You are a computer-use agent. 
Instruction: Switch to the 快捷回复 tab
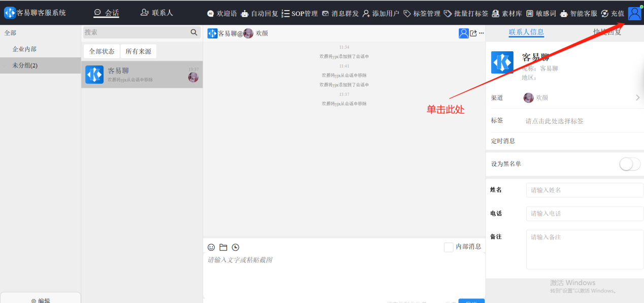tap(607, 32)
